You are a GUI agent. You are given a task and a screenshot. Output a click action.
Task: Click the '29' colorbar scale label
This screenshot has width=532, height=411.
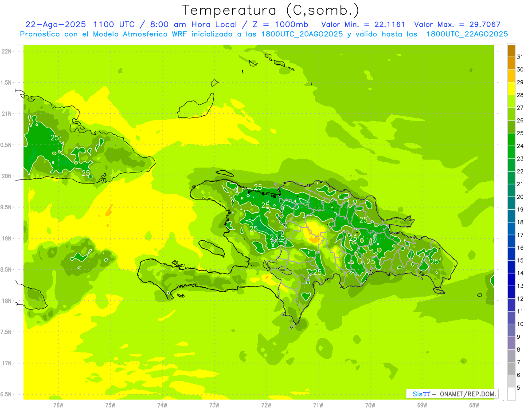(x=520, y=82)
